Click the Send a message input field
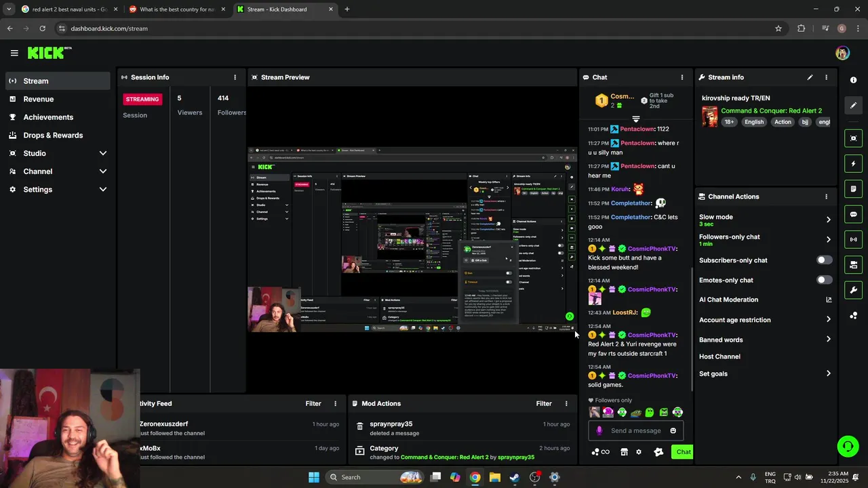Image resolution: width=868 pixels, height=488 pixels. [x=635, y=430]
